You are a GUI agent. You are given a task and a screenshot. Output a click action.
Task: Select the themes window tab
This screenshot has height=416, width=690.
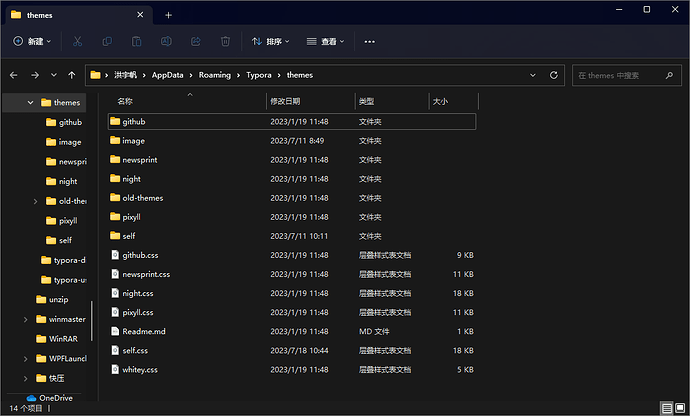(x=79, y=15)
